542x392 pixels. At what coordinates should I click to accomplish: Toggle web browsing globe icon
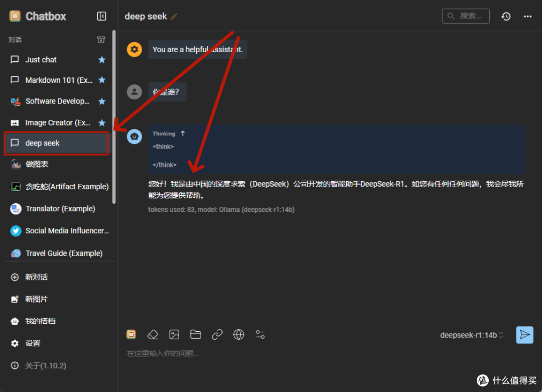(238, 335)
